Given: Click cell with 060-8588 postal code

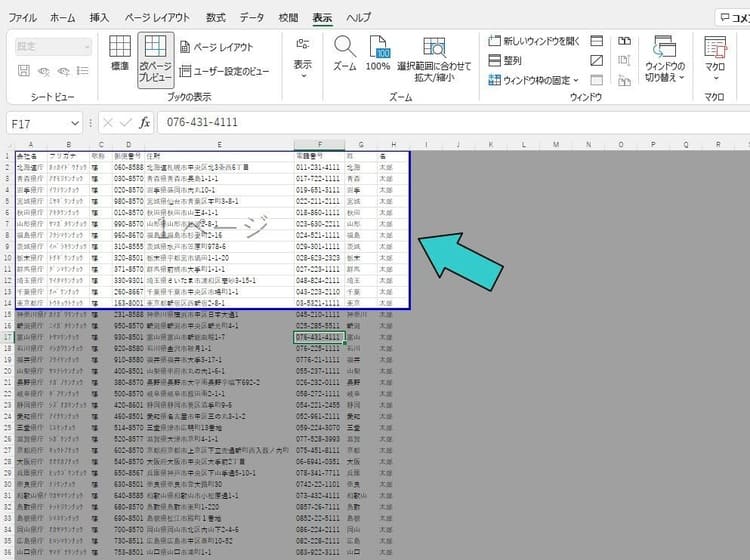Looking at the screenshot, I should pos(128,167).
